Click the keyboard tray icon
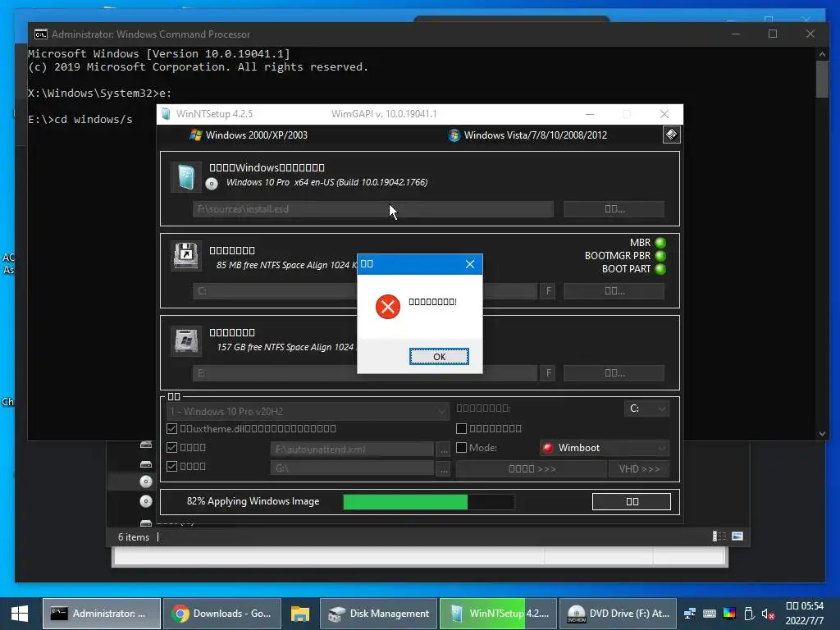This screenshot has height=630, width=840. pos(710,614)
